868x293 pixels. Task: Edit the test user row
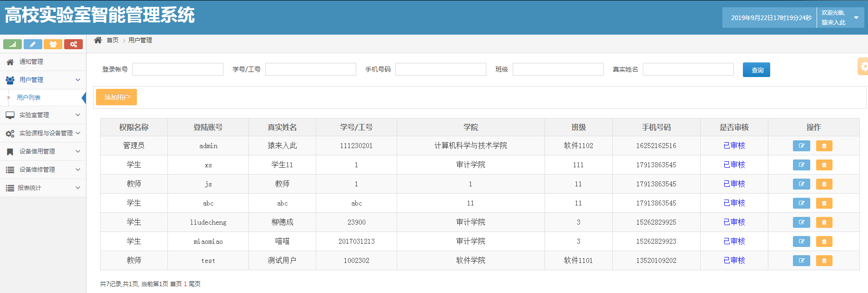coord(802,261)
